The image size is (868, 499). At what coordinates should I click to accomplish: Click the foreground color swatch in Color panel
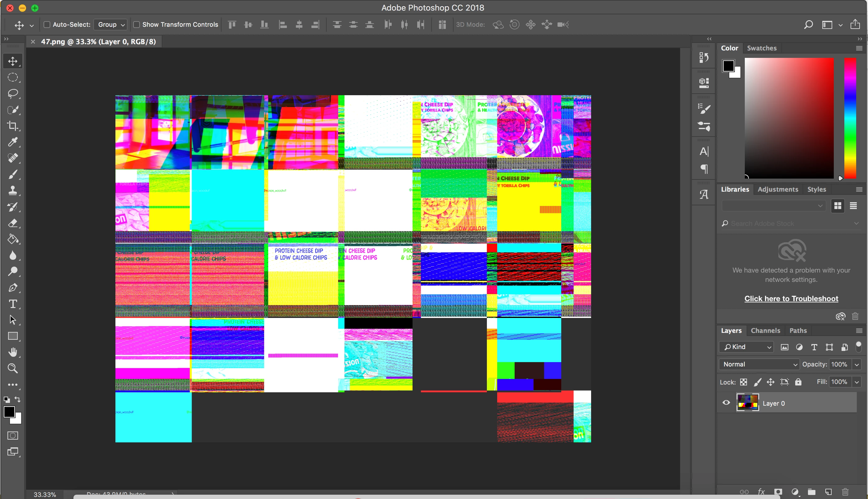728,66
